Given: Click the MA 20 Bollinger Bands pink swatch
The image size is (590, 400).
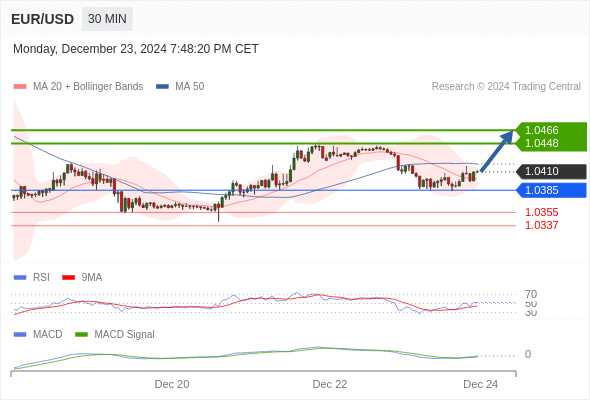Looking at the screenshot, I should 20,87.
